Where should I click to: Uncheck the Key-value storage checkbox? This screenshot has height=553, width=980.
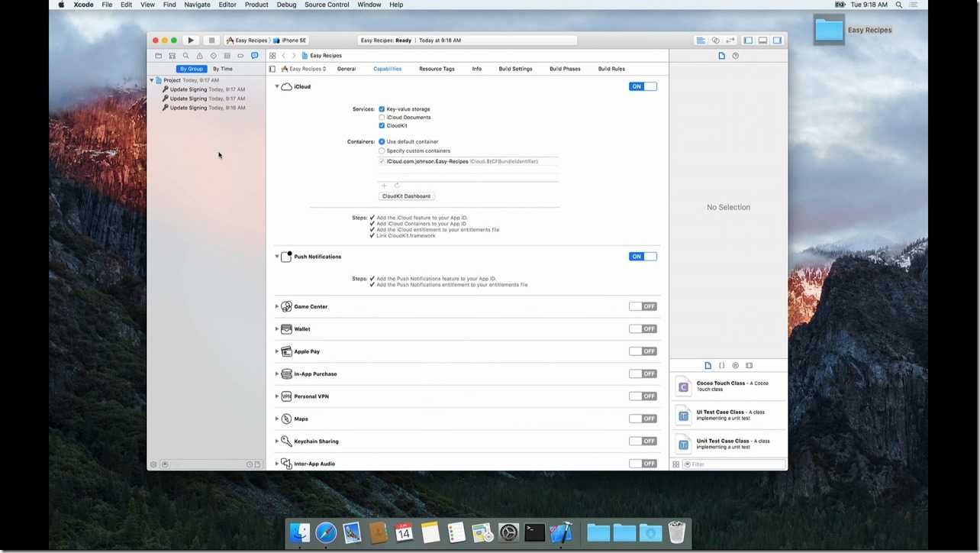382,109
